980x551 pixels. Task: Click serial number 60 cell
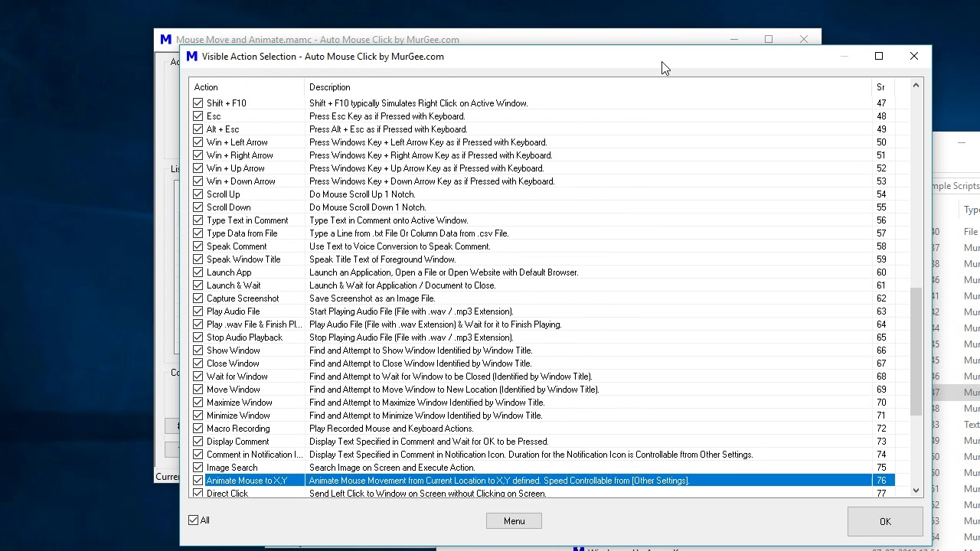pos(881,272)
